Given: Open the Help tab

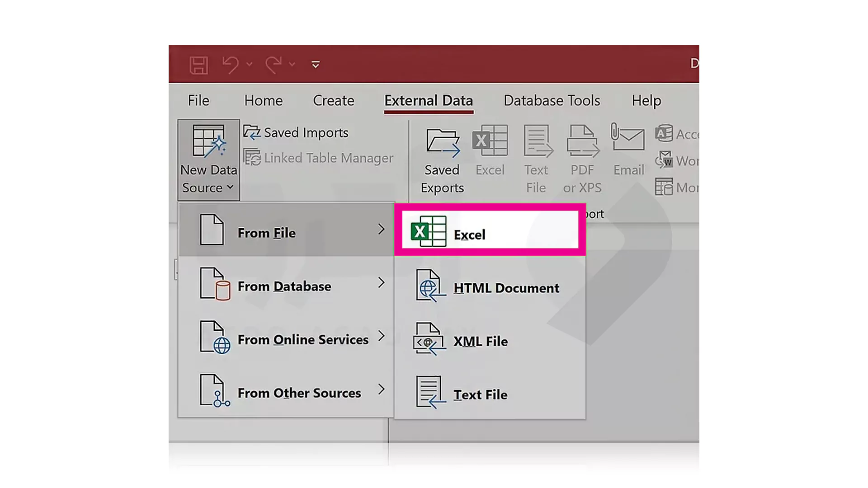Looking at the screenshot, I should 646,100.
